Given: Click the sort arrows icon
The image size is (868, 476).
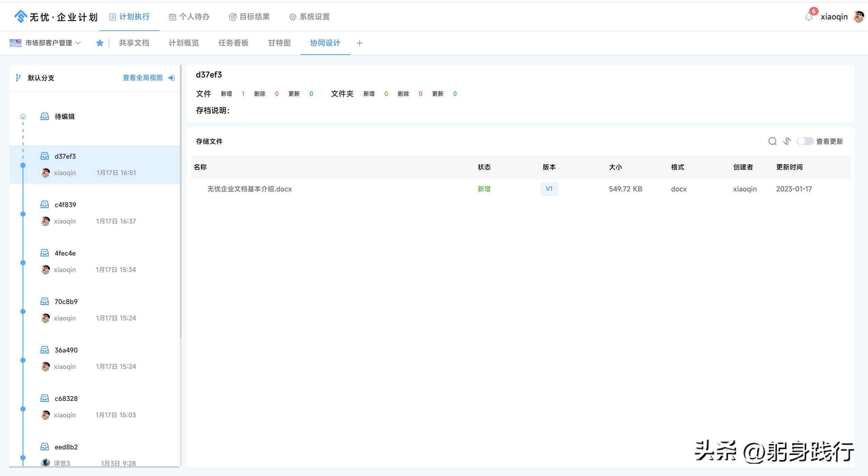Looking at the screenshot, I should click(787, 141).
